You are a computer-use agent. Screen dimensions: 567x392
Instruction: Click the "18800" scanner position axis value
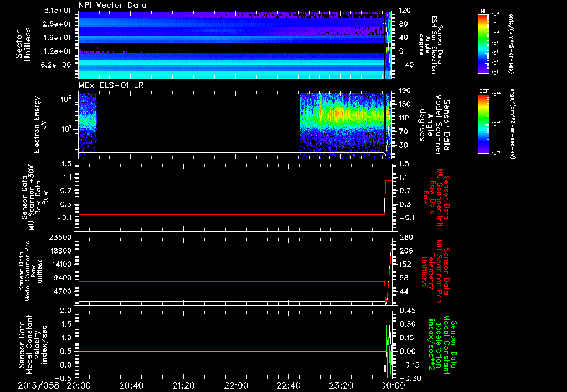[62, 251]
